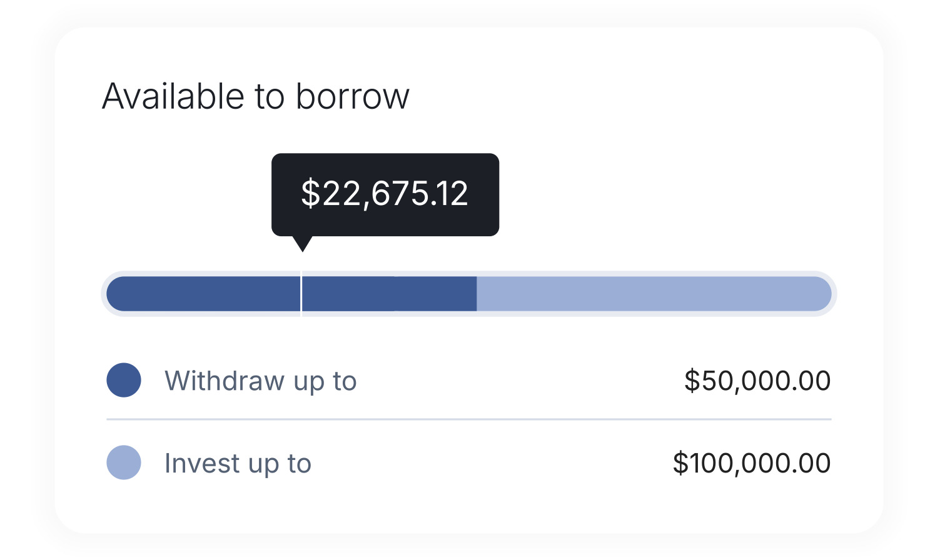
Task: Click the word "to" in the heading
Action: pos(270,96)
